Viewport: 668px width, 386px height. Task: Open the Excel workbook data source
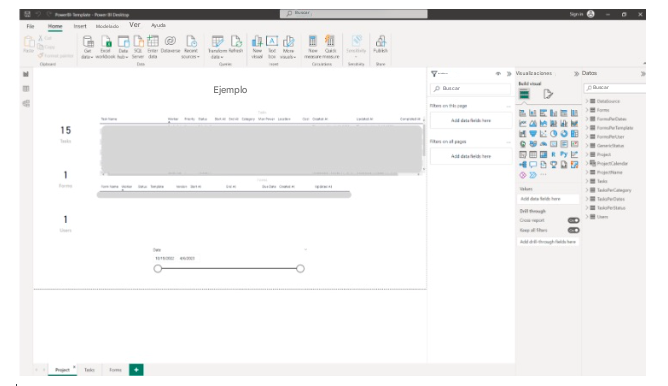tap(106, 46)
